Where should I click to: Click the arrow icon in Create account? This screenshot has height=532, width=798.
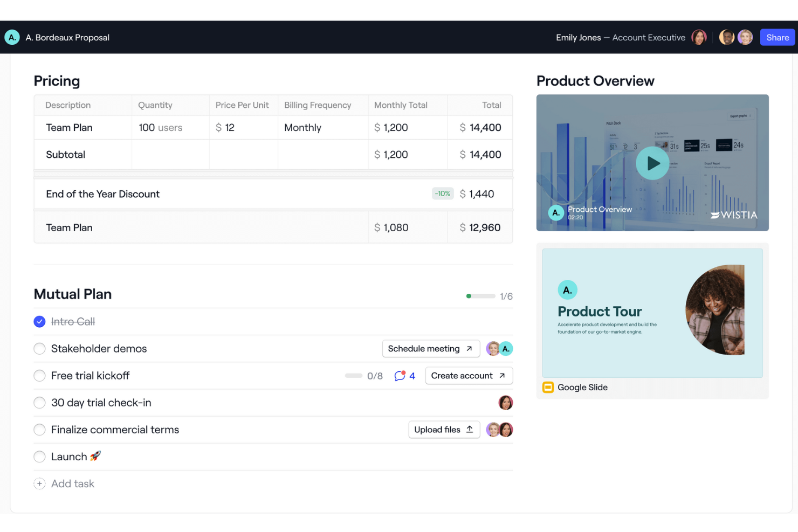point(501,375)
